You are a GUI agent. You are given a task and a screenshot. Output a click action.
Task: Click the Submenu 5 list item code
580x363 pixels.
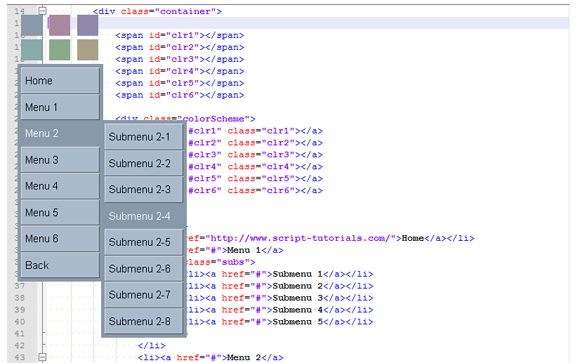(x=280, y=322)
